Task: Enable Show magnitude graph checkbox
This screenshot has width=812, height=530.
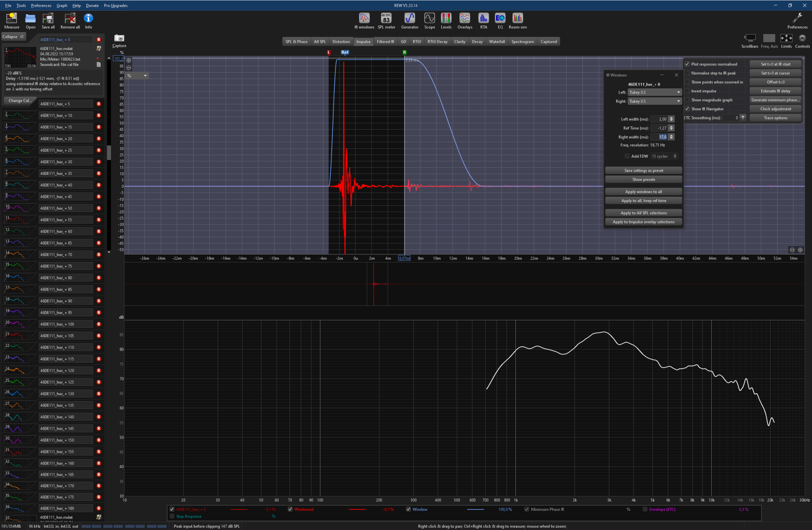Action: 687,100
